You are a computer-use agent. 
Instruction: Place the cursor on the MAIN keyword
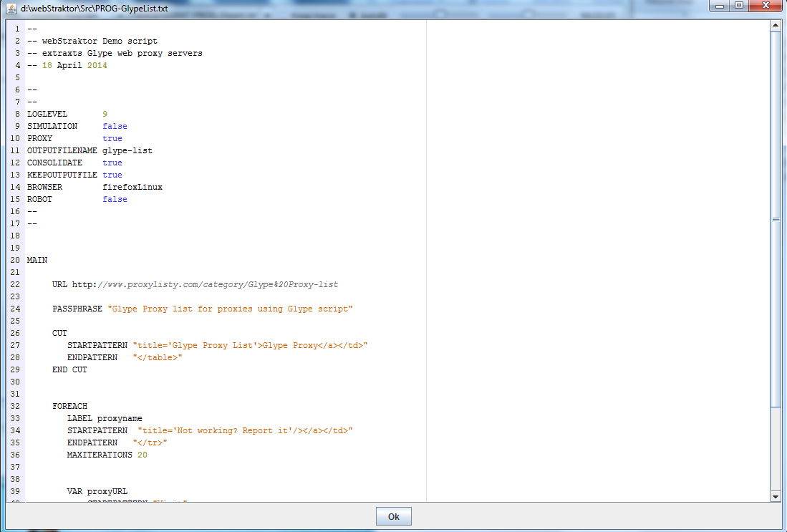(x=37, y=260)
